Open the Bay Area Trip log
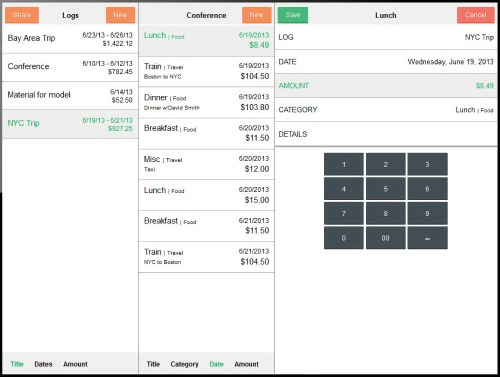The image size is (500, 377). [70, 39]
